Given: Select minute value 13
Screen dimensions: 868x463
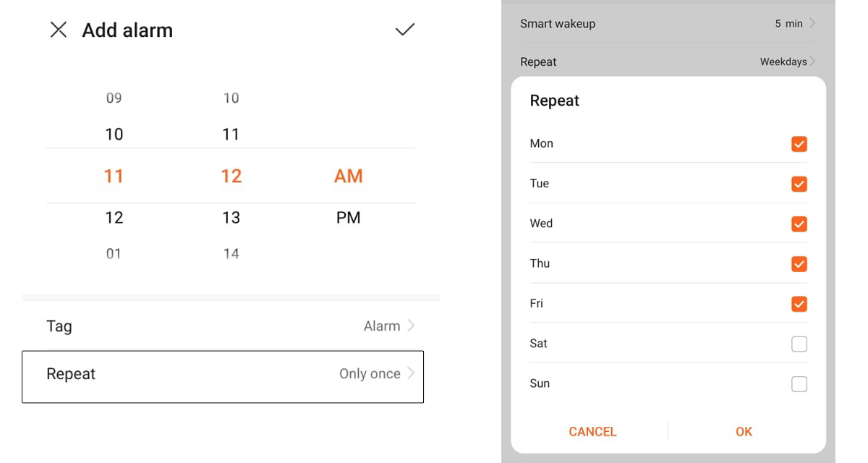Looking at the screenshot, I should coord(231,217).
